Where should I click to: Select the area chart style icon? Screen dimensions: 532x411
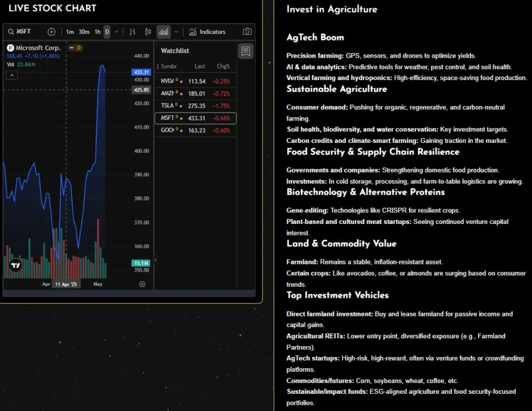tap(164, 32)
